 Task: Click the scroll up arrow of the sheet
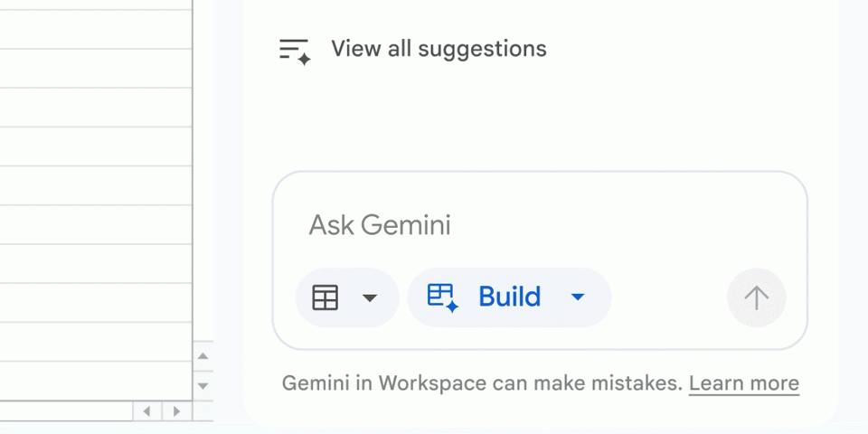[x=203, y=356]
